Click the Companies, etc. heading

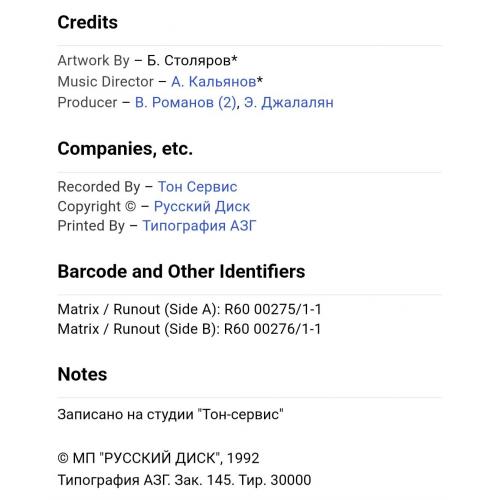(125, 149)
